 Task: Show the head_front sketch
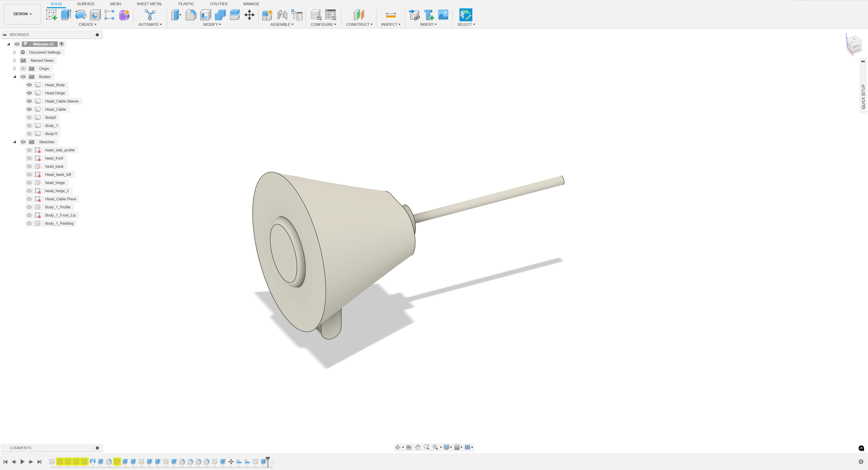[29, 158]
